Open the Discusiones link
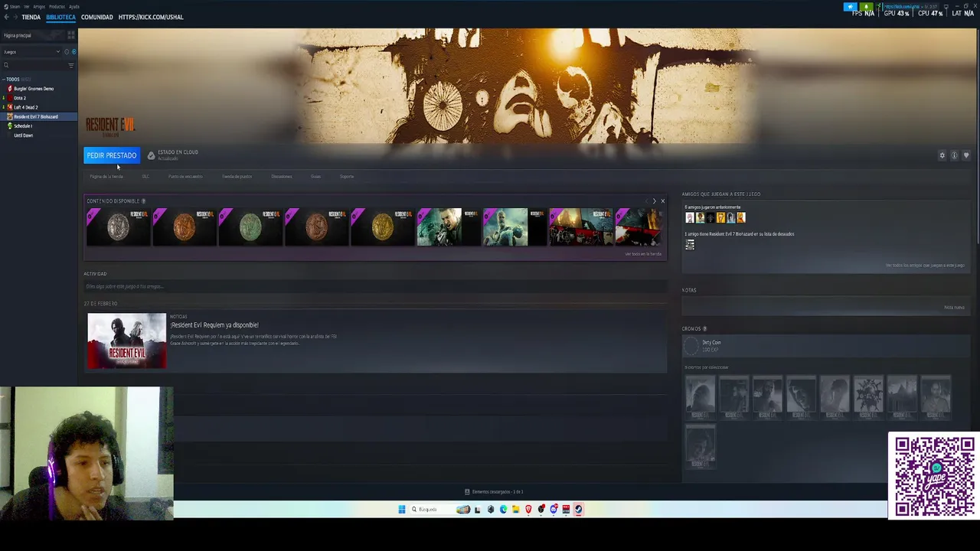 282,177
